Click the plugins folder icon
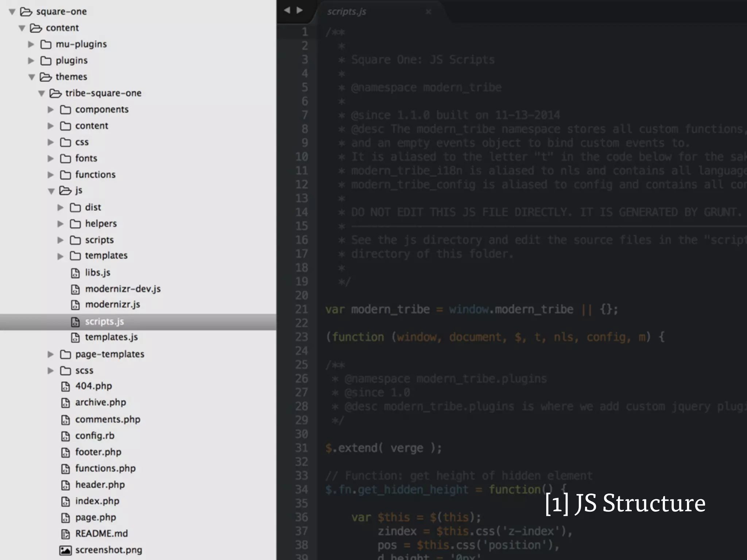 pos(46,61)
